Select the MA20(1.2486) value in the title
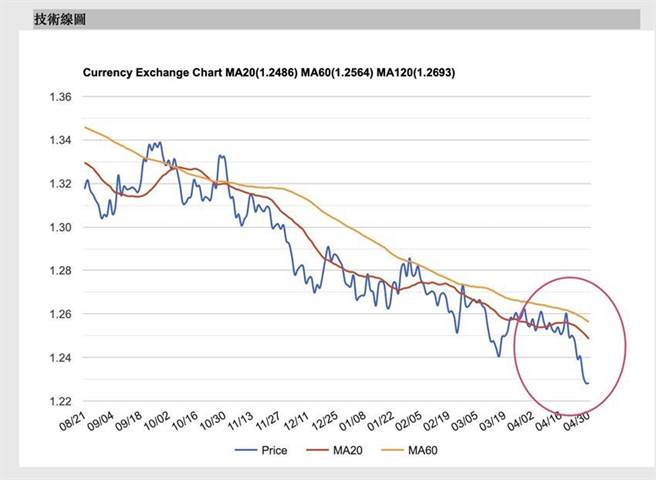Image resolution: width=656 pixels, height=480 pixels. [263, 74]
